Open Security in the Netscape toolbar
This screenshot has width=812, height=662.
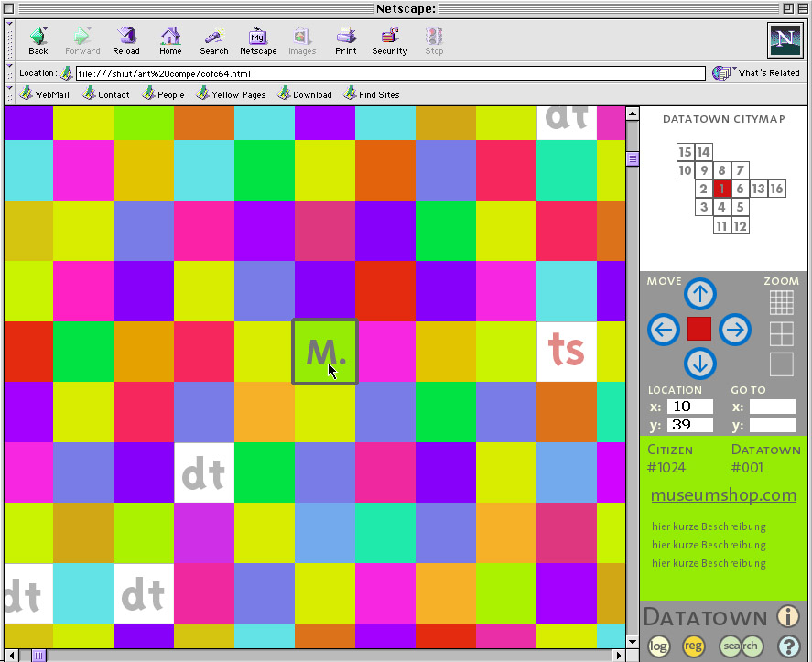click(x=389, y=40)
